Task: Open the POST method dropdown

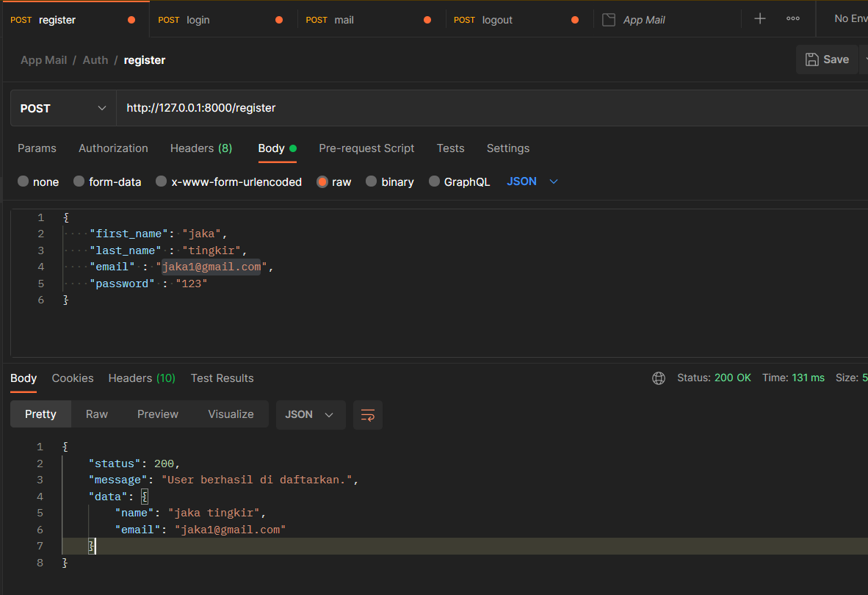Action: [62, 107]
